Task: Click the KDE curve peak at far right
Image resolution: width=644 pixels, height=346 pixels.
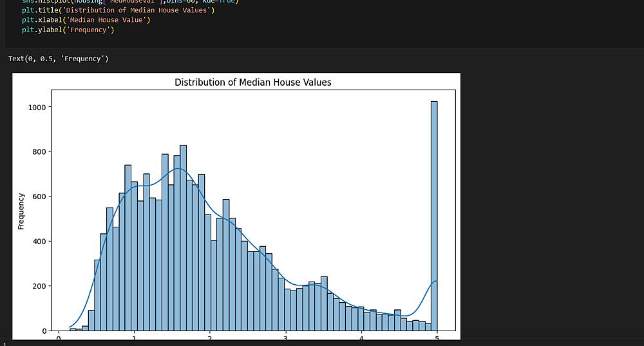Action: click(436, 281)
